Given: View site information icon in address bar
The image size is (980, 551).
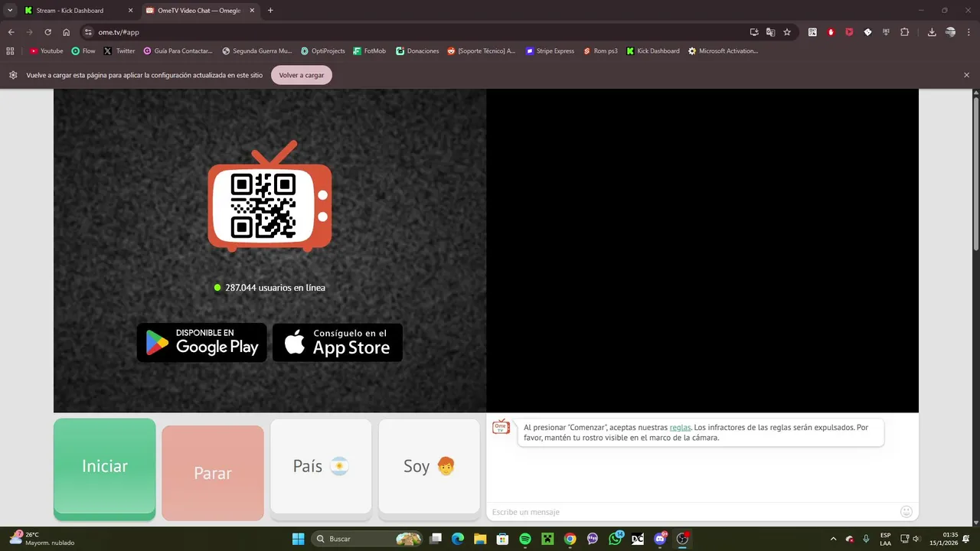Looking at the screenshot, I should point(88,32).
